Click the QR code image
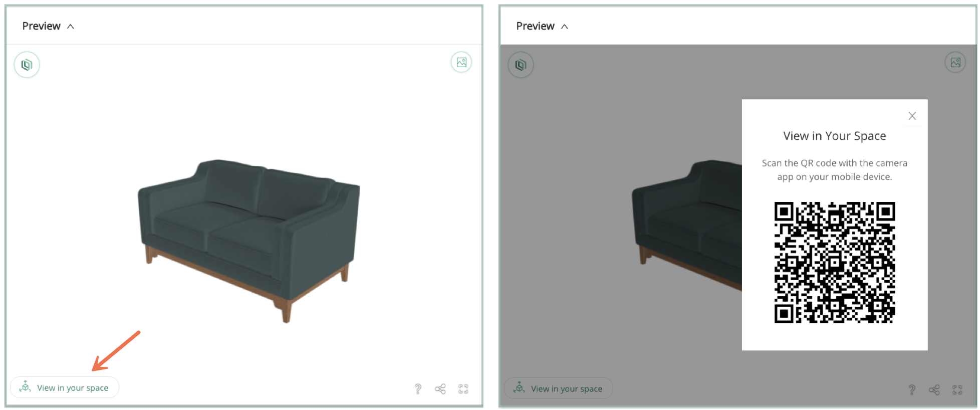 tap(835, 262)
